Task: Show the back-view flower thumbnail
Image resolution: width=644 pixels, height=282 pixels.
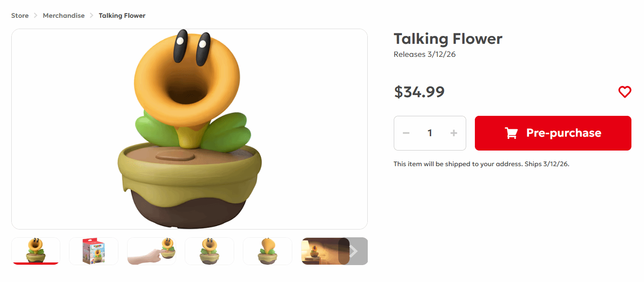Action: 267,251
